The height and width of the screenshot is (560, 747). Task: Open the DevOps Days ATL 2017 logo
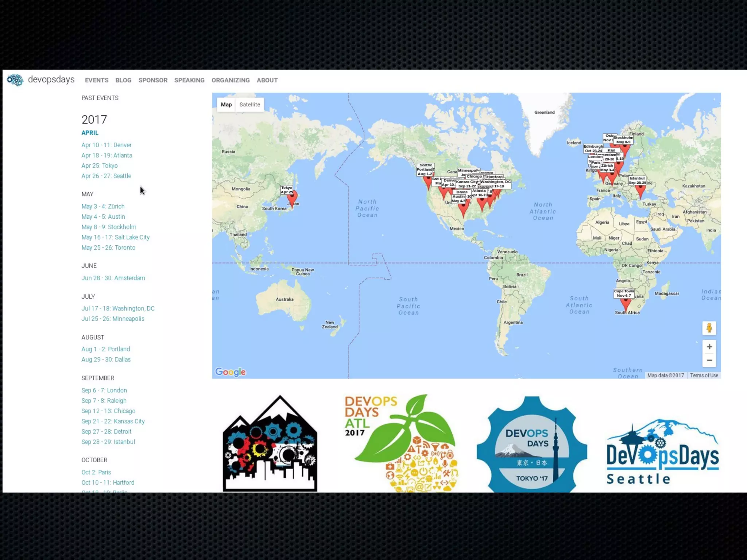(x=401, y=443)
